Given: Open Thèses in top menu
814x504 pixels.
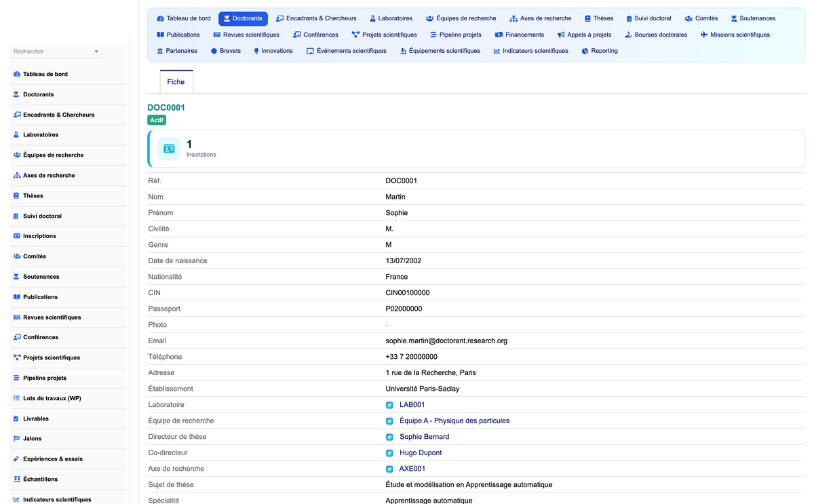Looking at the screenshot, I should pyautogui.click(x=599, y=18).
